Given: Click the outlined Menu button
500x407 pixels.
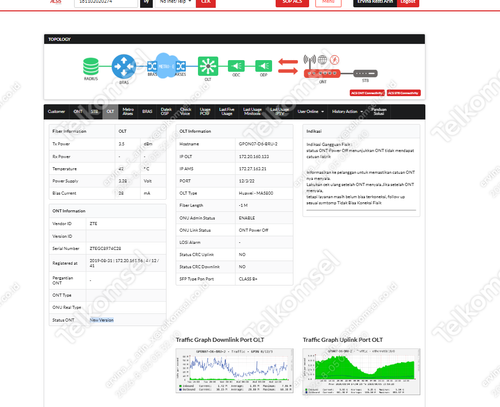Looking at the screenshot, I should [x=328, y=2].
